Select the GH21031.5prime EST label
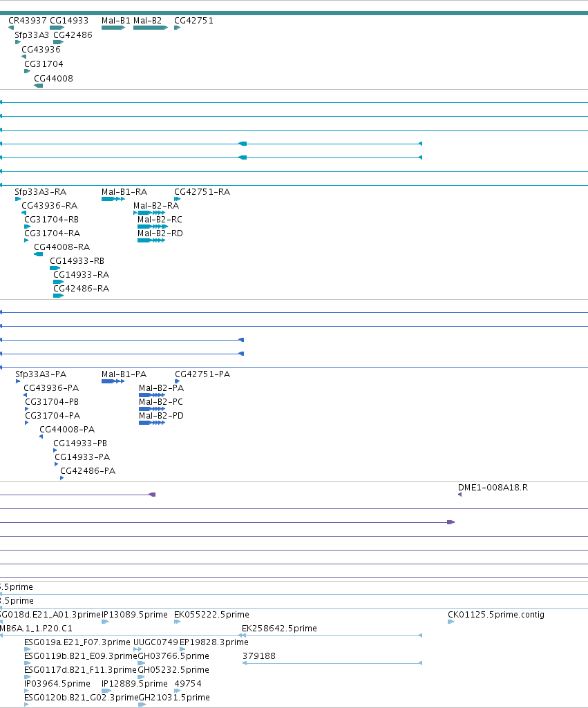Viewport: 588px width, 708px height. [x=174, y=698]
